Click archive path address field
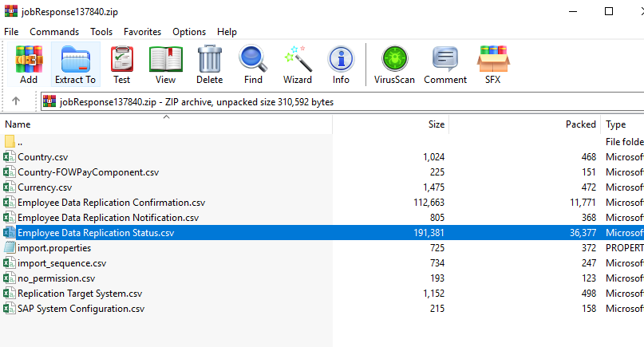This screenshot has width=644, height=347. click(342, 101)
